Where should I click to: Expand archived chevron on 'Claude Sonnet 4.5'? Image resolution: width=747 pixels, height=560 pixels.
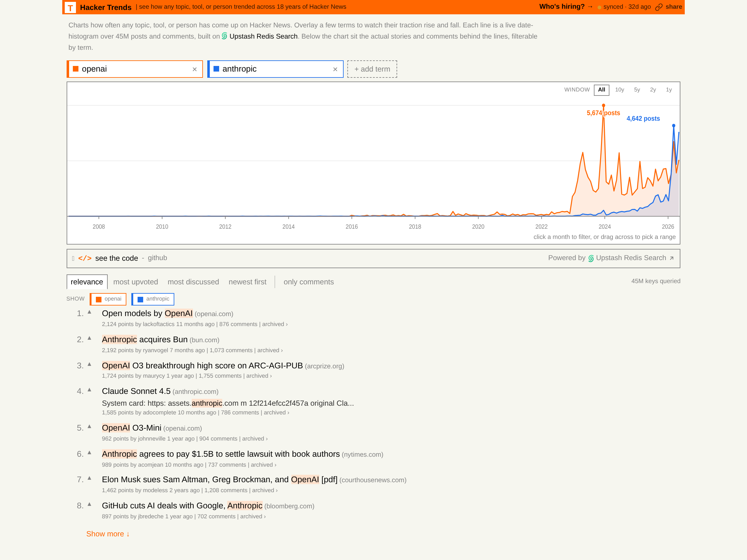click(x=288, y=413)
